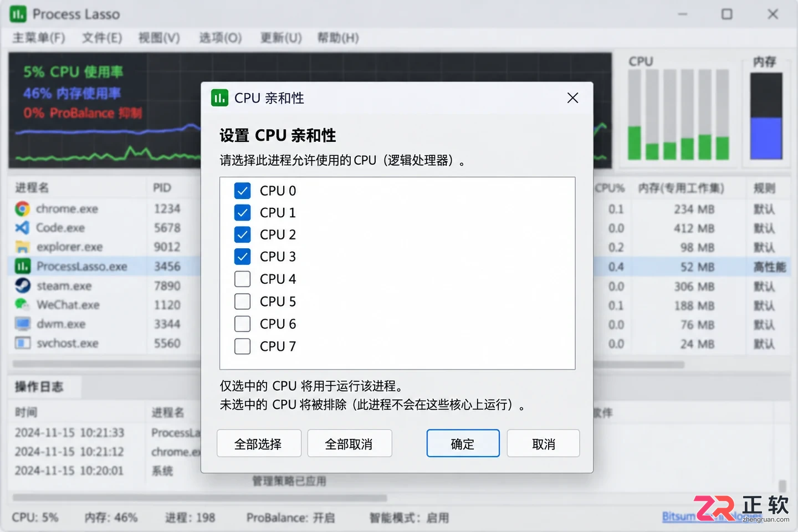The width and height of the screenshot is (798, 532).
Task: Click PID value 3456
Action: point(167,267)
